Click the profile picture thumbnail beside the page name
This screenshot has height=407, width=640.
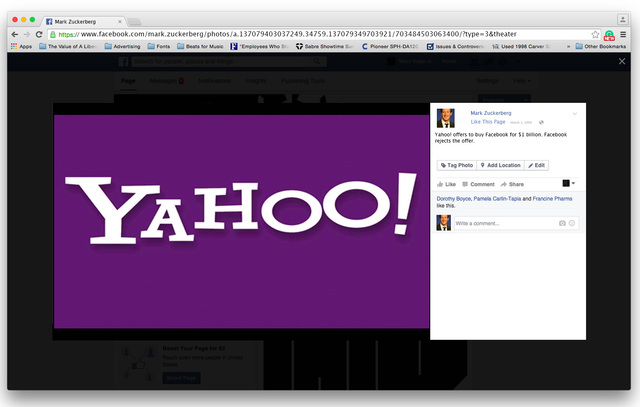[446, 118]
